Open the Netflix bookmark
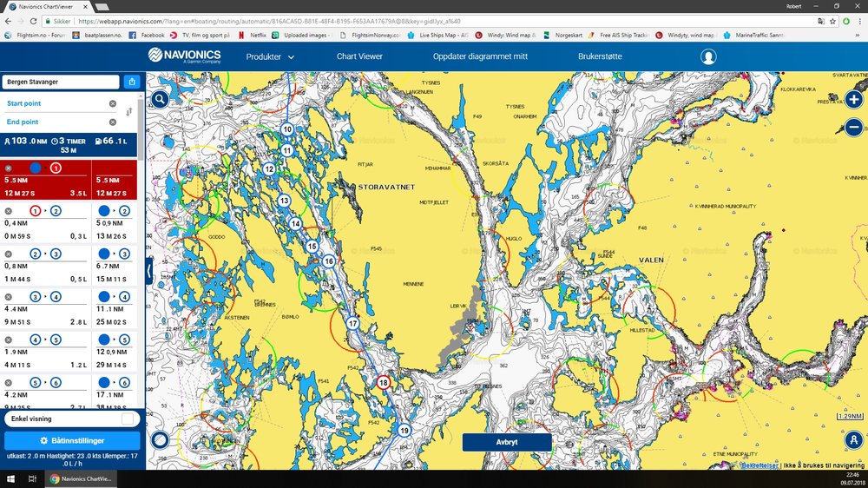Screen dimensions: 868x488 [x=253, y=35]
